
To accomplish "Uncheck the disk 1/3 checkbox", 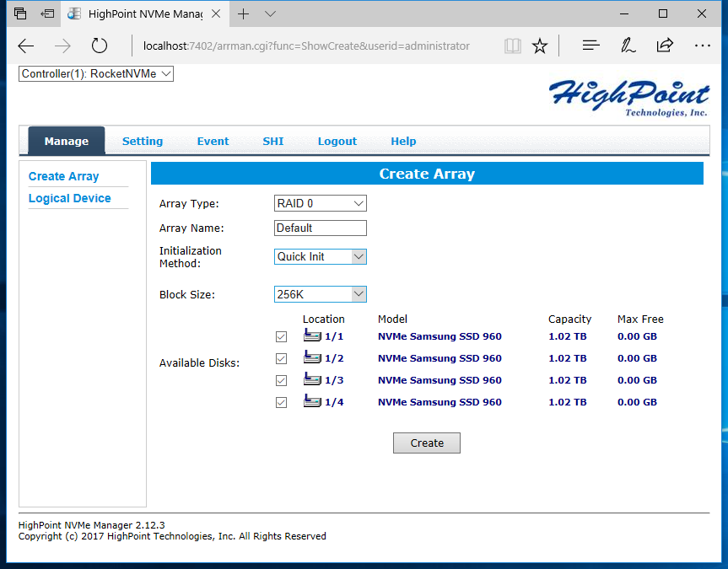I will (281, 380).
